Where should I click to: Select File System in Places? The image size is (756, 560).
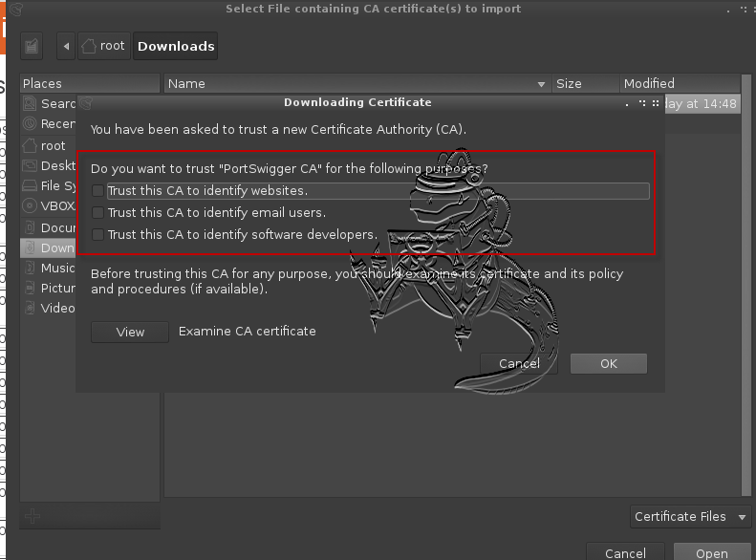(49, 186)
